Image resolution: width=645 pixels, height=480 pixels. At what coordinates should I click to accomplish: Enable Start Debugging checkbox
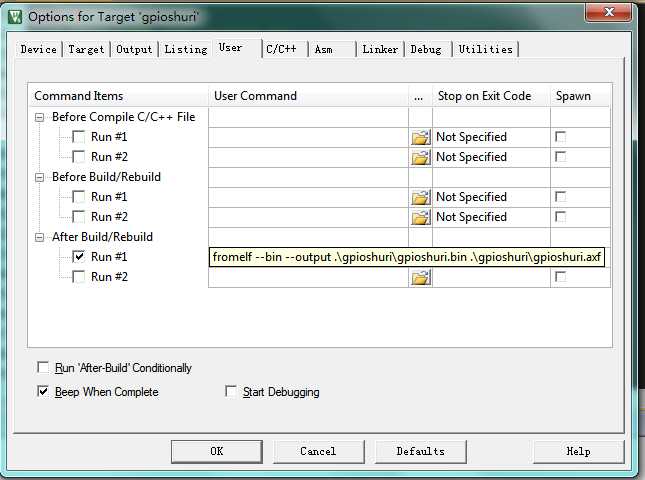tap(231, 391)
